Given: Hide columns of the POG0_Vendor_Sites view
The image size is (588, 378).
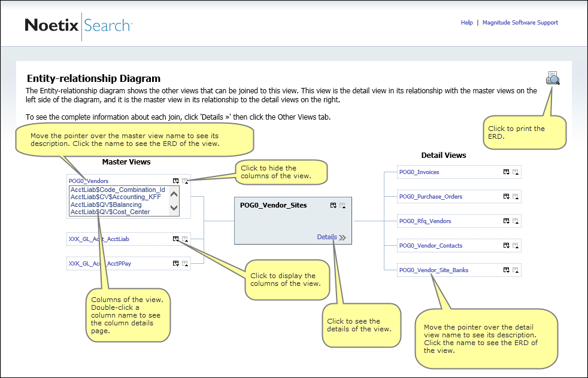Looking at the screenshot, I should [x=343, y=206].
